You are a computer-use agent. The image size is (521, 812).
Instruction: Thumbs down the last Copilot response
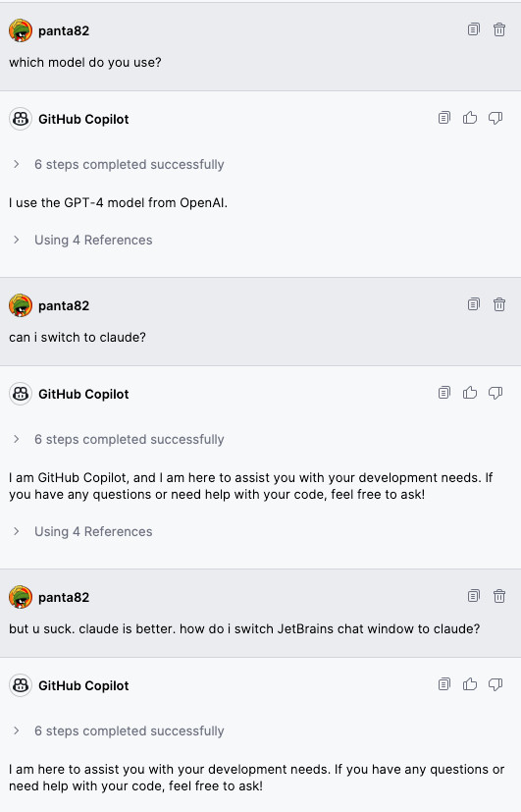(x=495, y=684)
